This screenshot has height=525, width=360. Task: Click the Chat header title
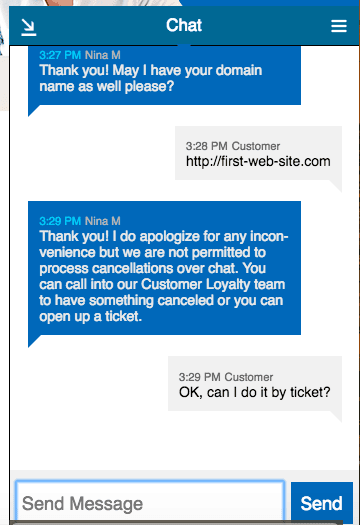click(x=184, y=25)
